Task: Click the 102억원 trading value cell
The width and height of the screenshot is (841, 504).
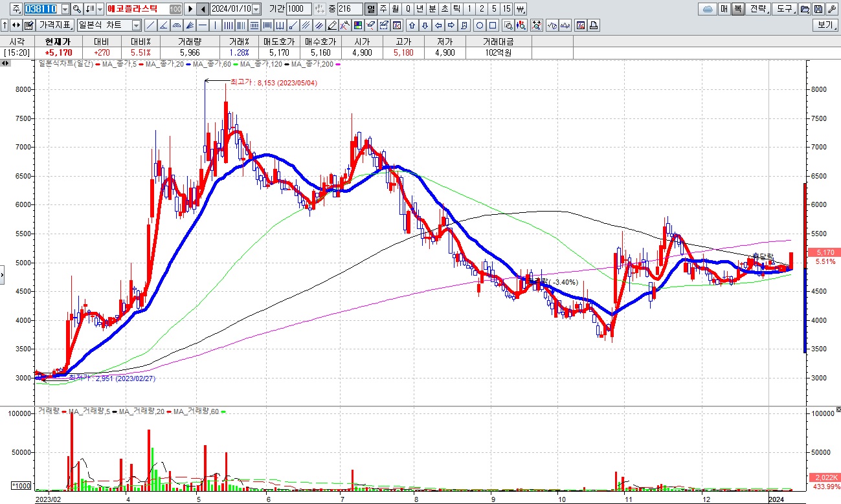Action: [498, 52]
